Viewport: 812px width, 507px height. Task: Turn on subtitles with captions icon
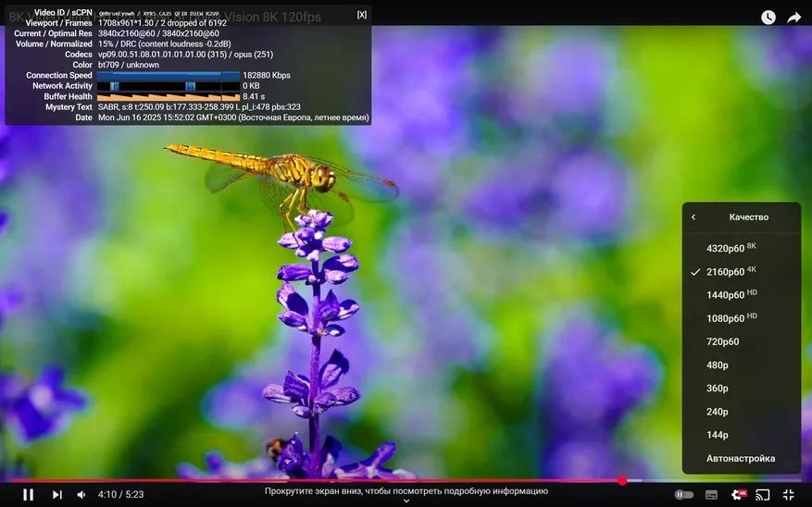pos(711,495)
